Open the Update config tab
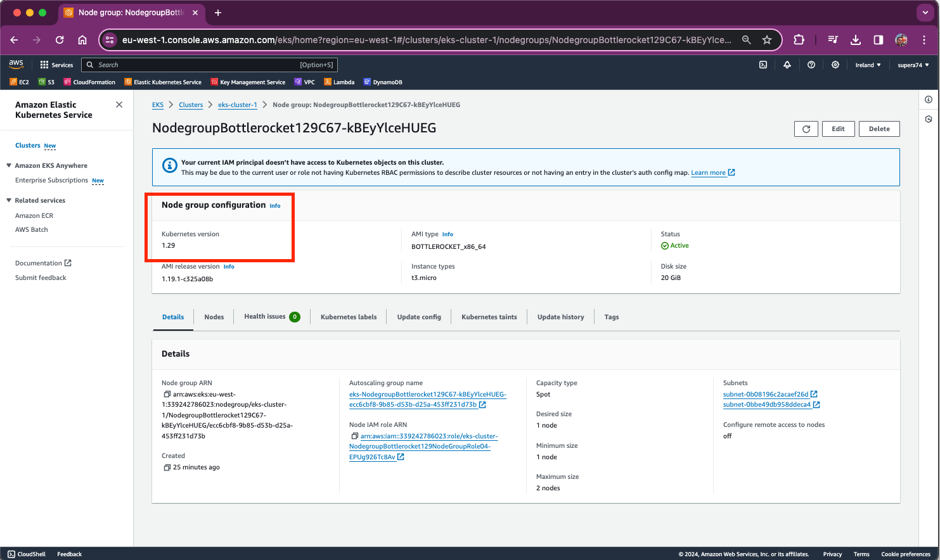 coord(419,317)
